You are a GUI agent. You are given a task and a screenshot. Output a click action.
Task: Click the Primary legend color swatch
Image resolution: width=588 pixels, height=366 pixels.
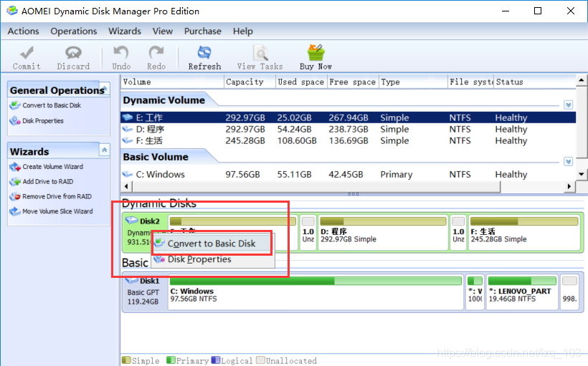[x=171, y=360]
